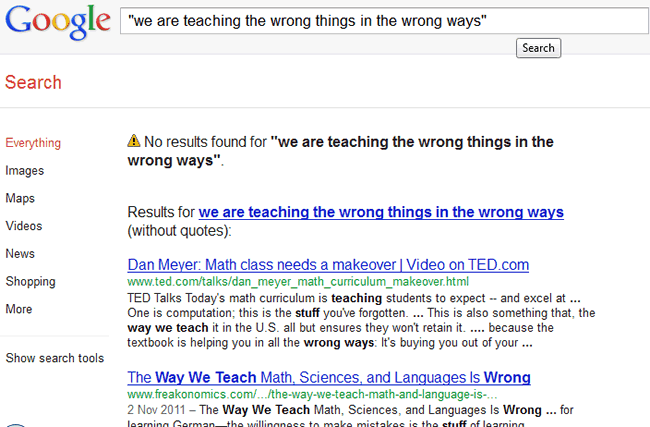Select Shopping in the sidebar
The image size is (650, 427).
30,282
